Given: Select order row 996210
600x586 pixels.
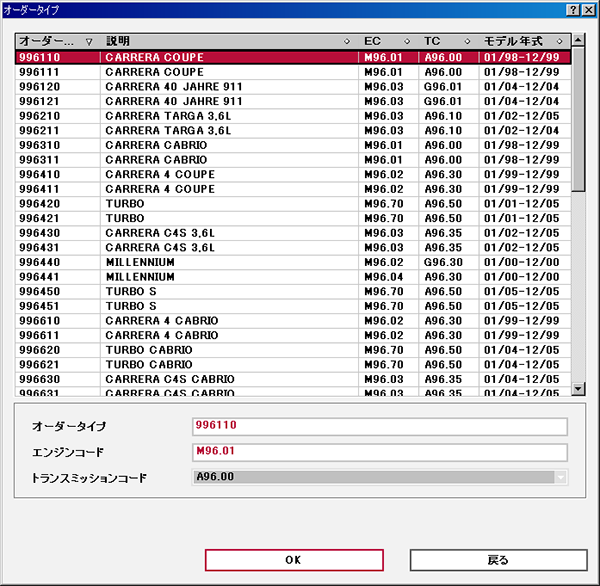Looking at the screenshot, I should click(x=293, y=116).
